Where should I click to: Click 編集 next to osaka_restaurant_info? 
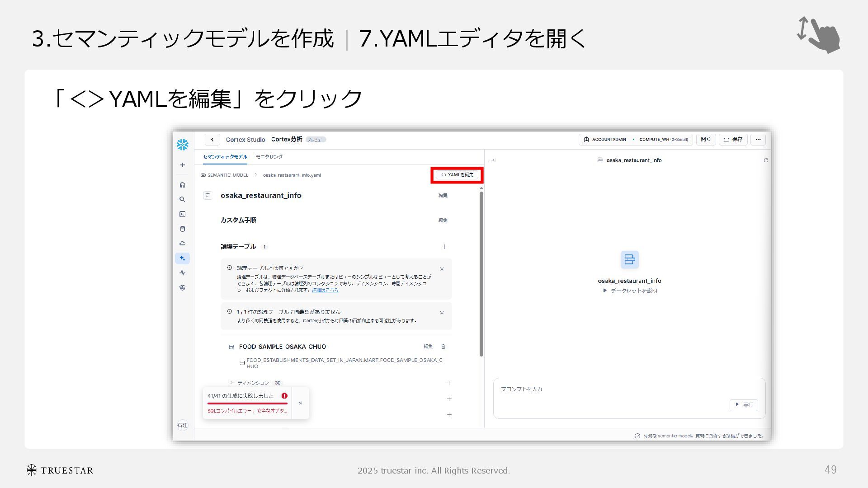443,196
